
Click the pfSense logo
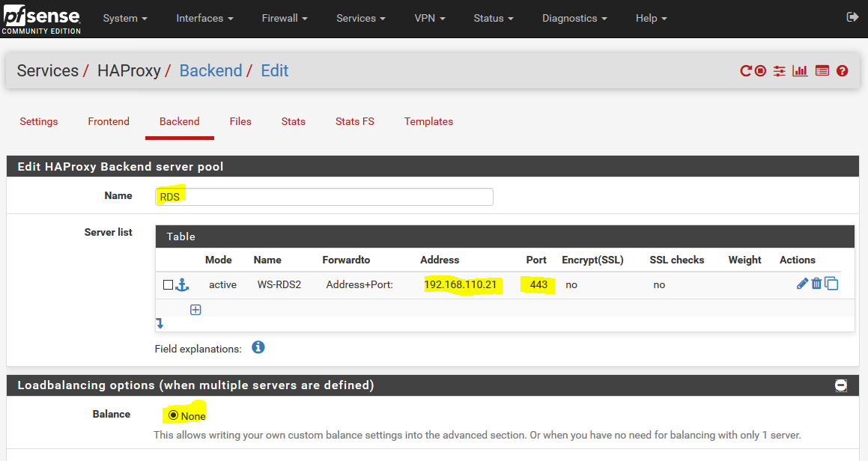[41, 19]
